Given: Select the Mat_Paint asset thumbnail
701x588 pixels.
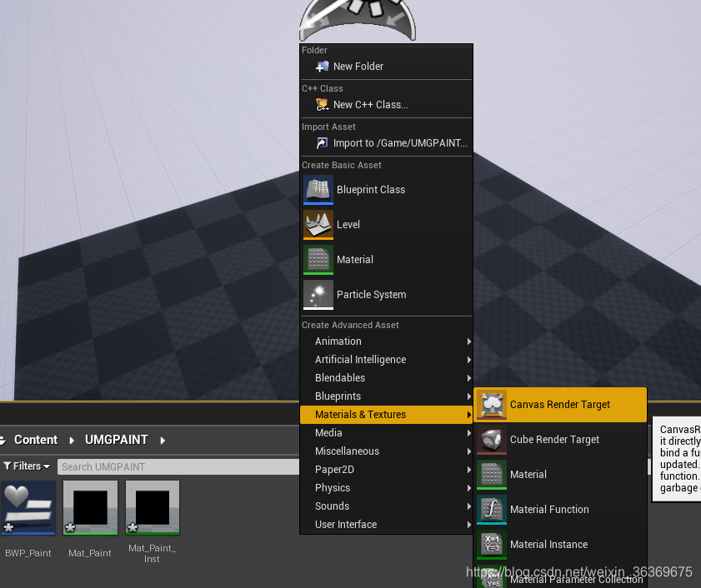Looking at the screenshot, I should click(x=90, y=507).
